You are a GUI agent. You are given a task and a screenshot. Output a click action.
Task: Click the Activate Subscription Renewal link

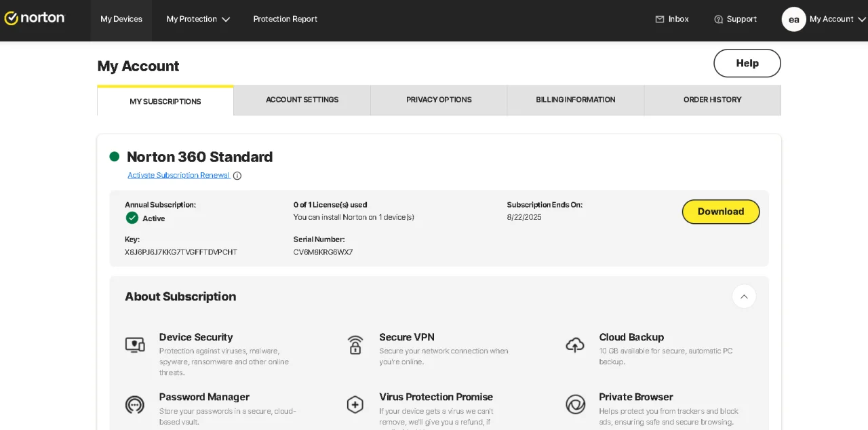178,175
